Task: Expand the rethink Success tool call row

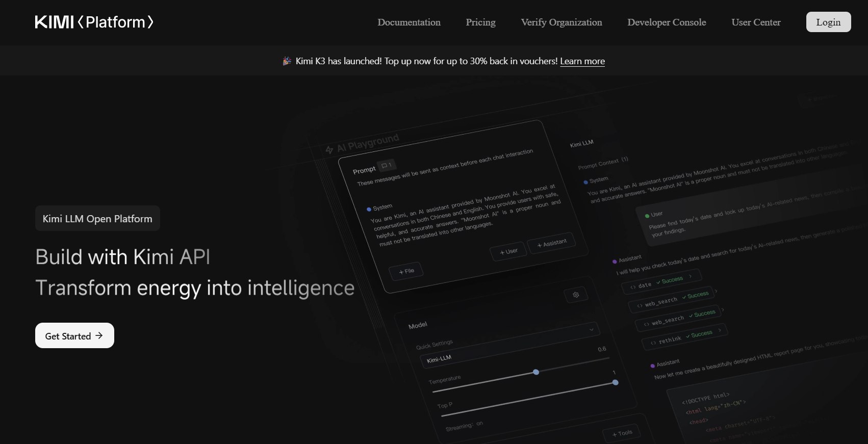Action: tap(685, 337)
